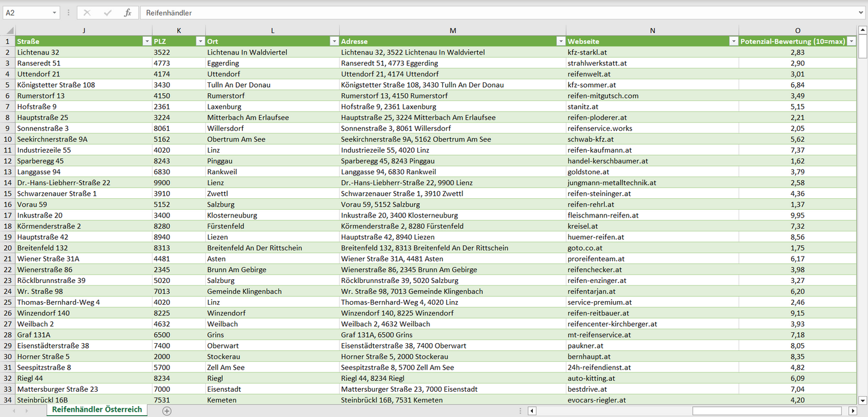Add a new sheet with plus icon
Screen dimensions: 868x417
(167, 411)
